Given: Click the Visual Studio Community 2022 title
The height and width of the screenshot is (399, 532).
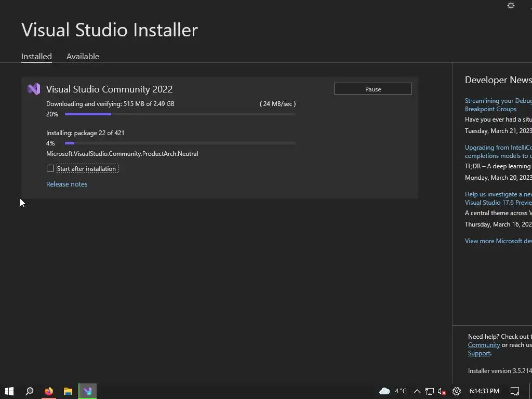Looking at the screenshot, I should click(x=109, y=89).
